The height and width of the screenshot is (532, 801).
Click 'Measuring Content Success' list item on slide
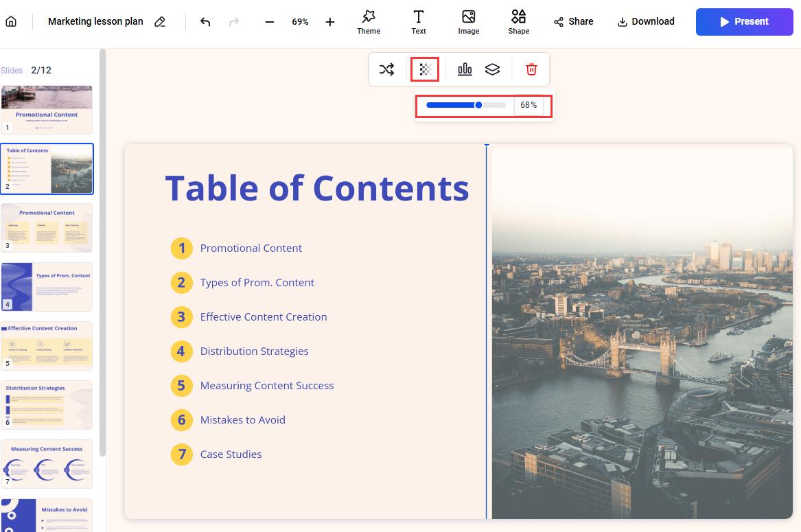point(267,385)
